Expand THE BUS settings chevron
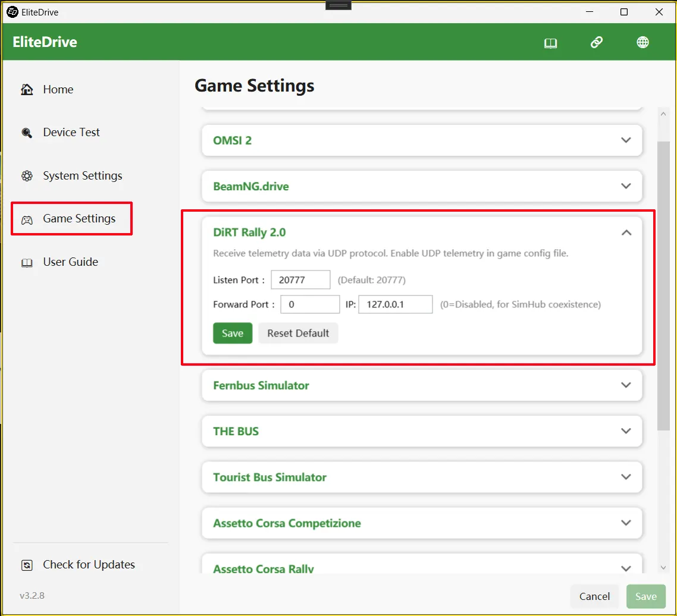Image resolution: width=677 pixels, height=616 pixels. (x=626, y=431)
